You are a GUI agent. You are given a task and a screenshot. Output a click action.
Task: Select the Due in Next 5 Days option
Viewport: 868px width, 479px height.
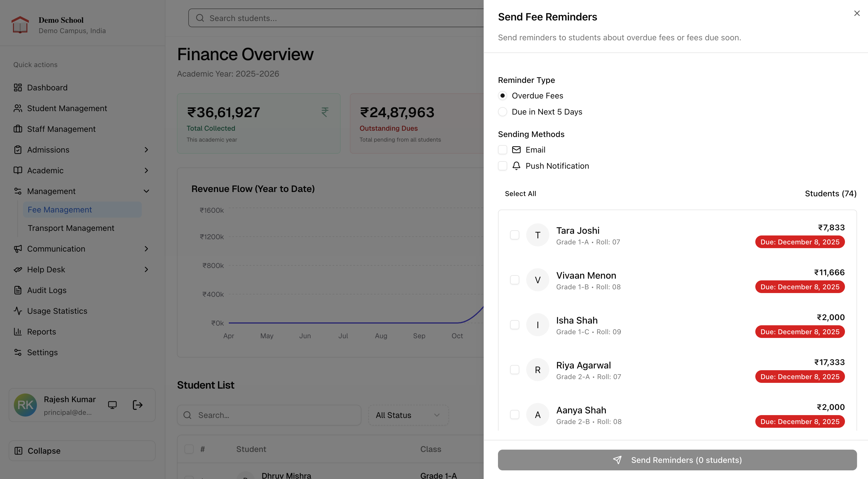click(x=502, y=112)
